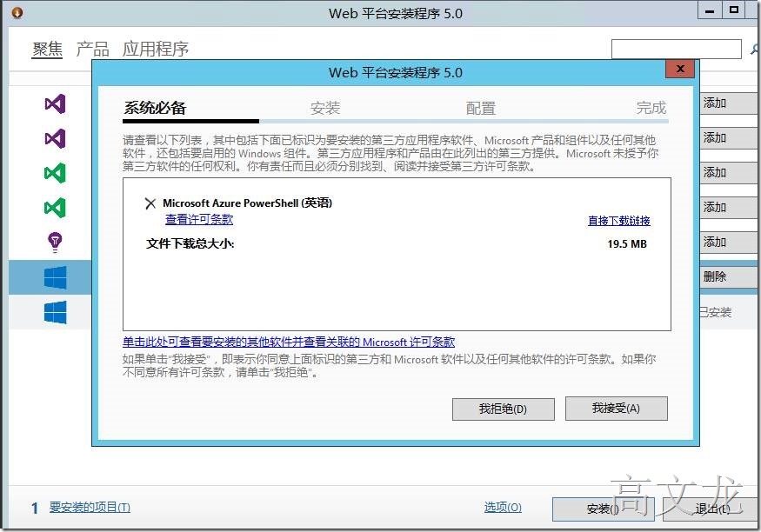The width and height of the screenshot is (761, 532).
Task: Click the 安装 button at bottom
Action: [604, 509]
